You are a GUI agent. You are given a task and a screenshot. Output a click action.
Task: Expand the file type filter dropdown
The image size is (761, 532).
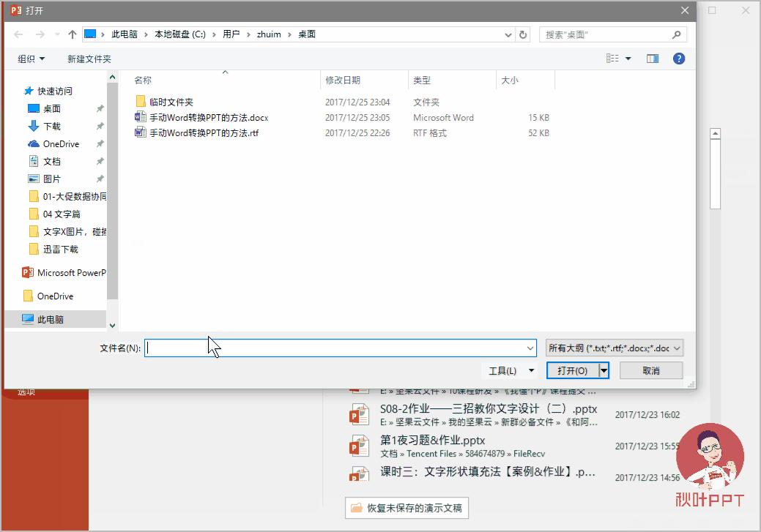coord(615,348)
